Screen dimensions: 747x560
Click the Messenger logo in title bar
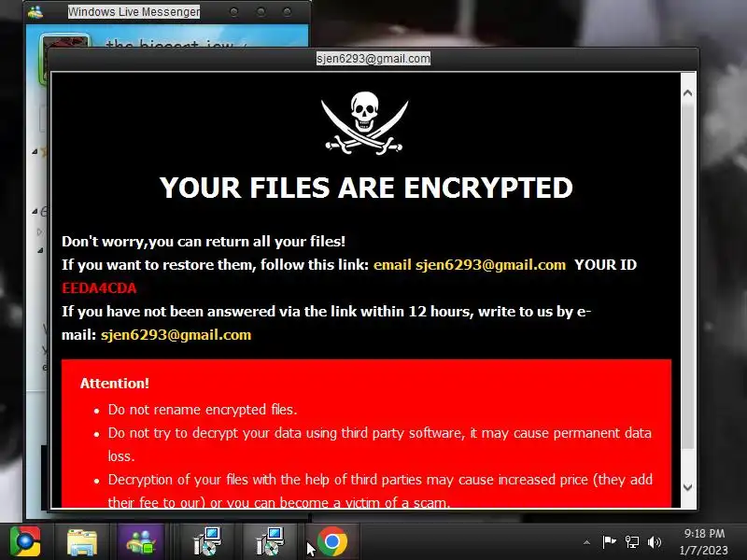click(35, 11)
